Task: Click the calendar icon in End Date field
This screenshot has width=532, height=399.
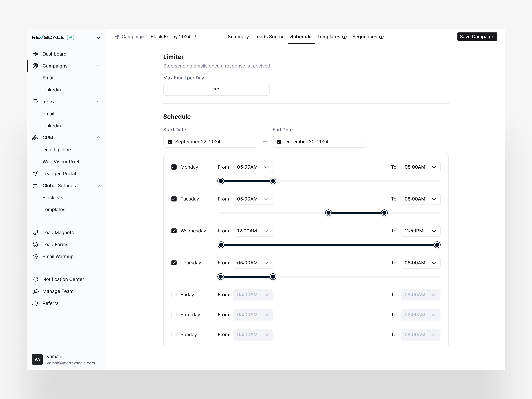Action: tap(279, 142)
